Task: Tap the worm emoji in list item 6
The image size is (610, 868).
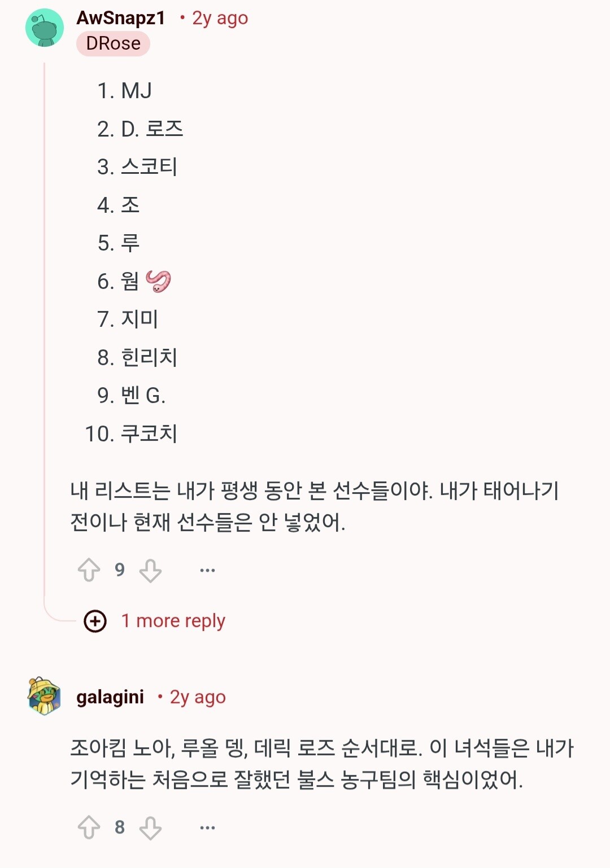Action: pyautogui.click(x=158, y=281)
